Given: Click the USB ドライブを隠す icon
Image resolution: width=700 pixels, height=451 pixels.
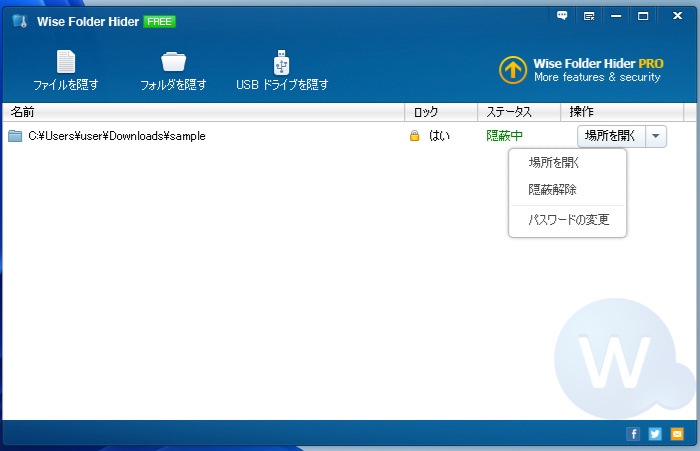Looking at the screenshot, I should (x=281, y=63).
